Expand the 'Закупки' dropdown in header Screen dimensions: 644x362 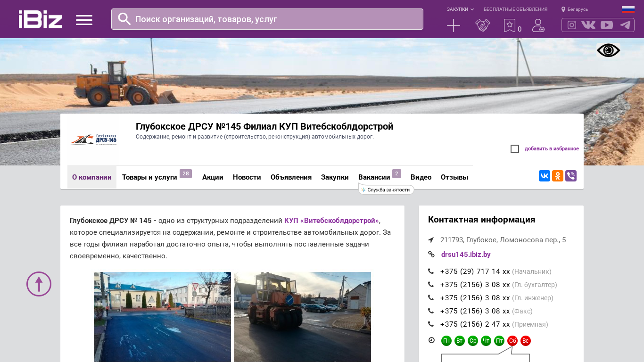click(x=460, y=9)
